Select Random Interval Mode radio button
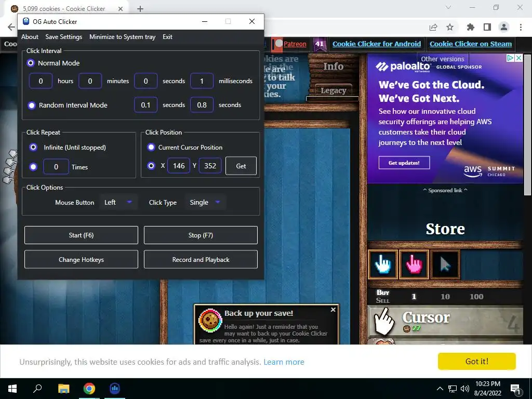Screen dimensions: 532x399 click(32, 105)
